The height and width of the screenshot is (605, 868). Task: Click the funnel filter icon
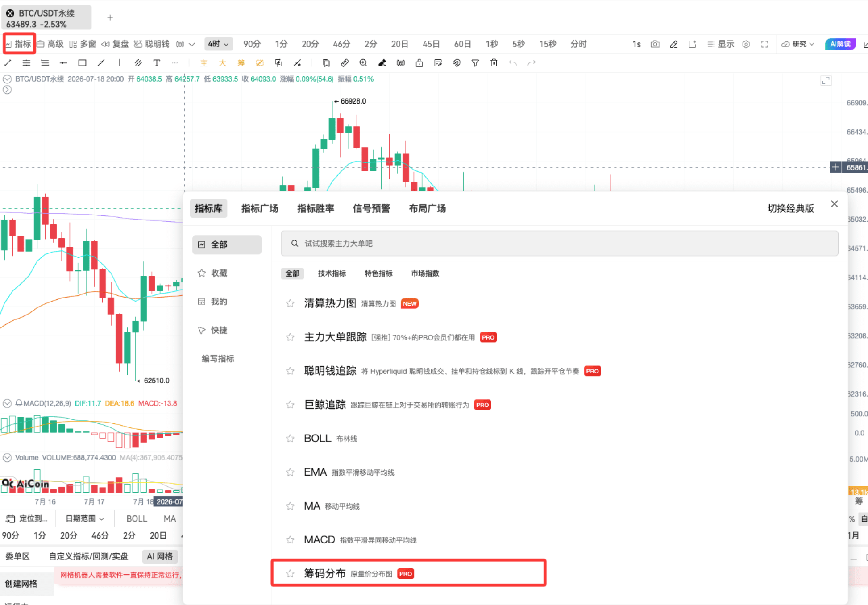[x=475, y=63]
